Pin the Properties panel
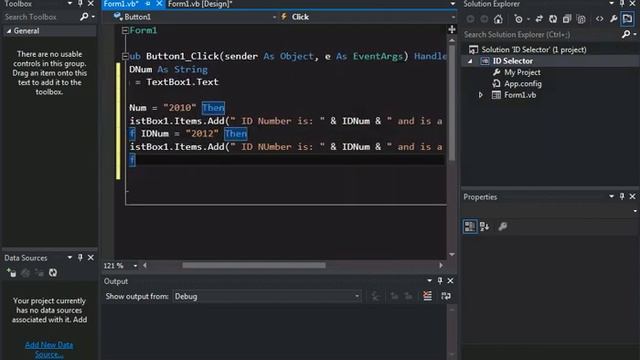Image resolution: width=640 pixels, height=360 pixels. tap(622, 196)
